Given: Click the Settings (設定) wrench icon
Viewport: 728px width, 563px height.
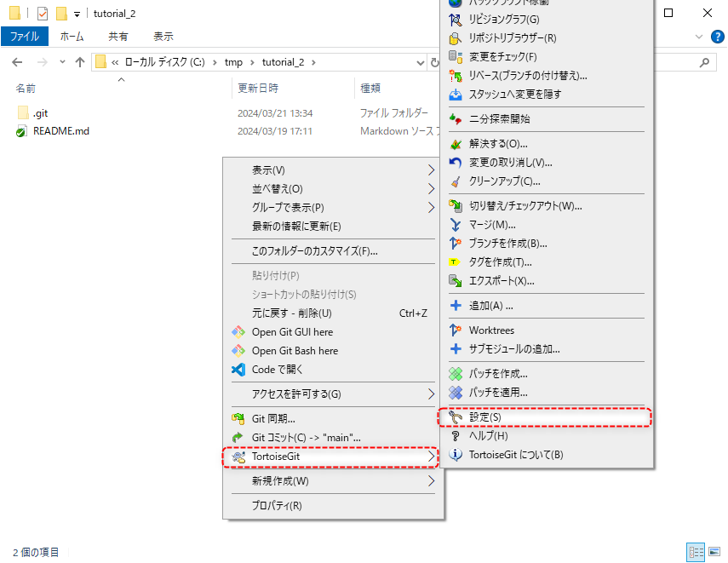Looking at the screenshot, I should tap(456, 417).
